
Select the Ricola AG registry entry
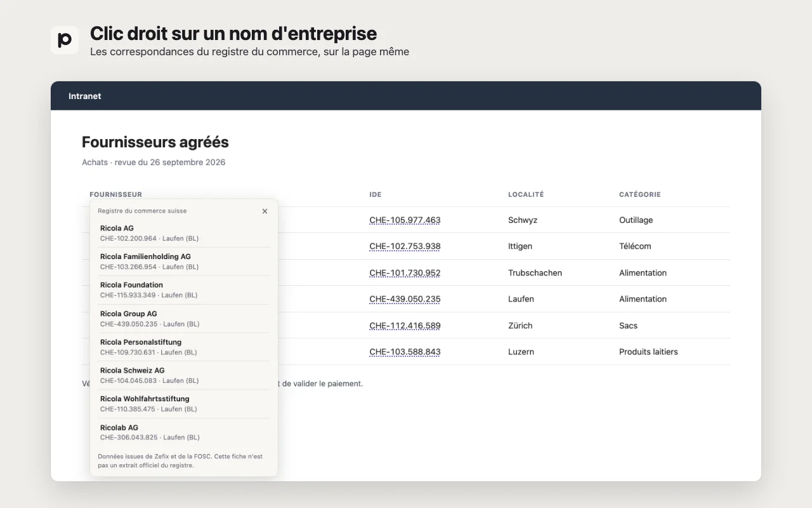(184, 233)
